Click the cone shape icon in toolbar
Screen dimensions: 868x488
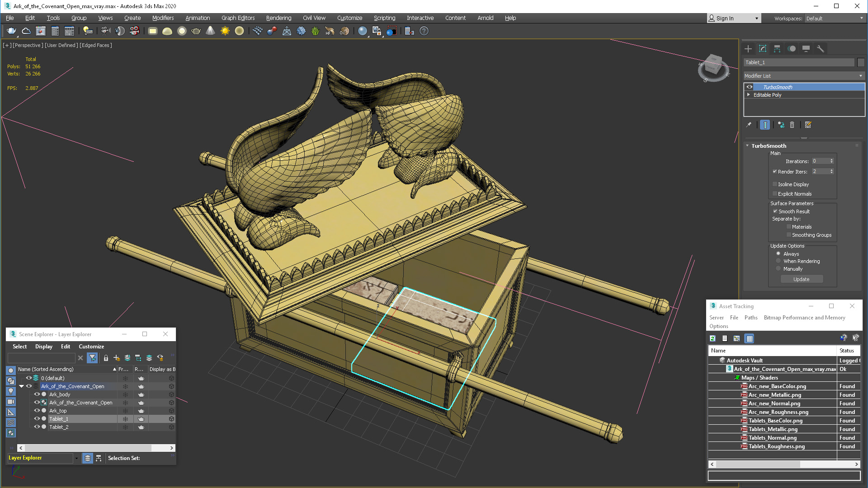pyautogui.click(x=210, y=31)
